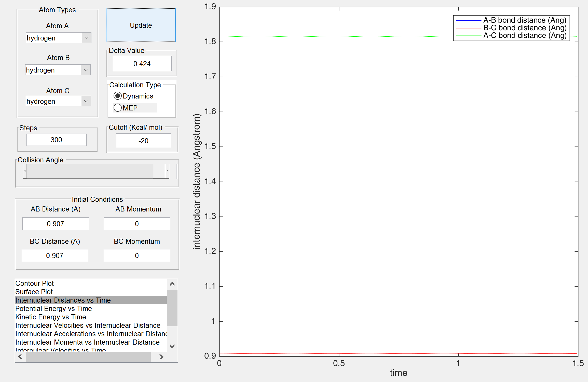Select Contour Plot in the list
588x382 pixels.
35,283
